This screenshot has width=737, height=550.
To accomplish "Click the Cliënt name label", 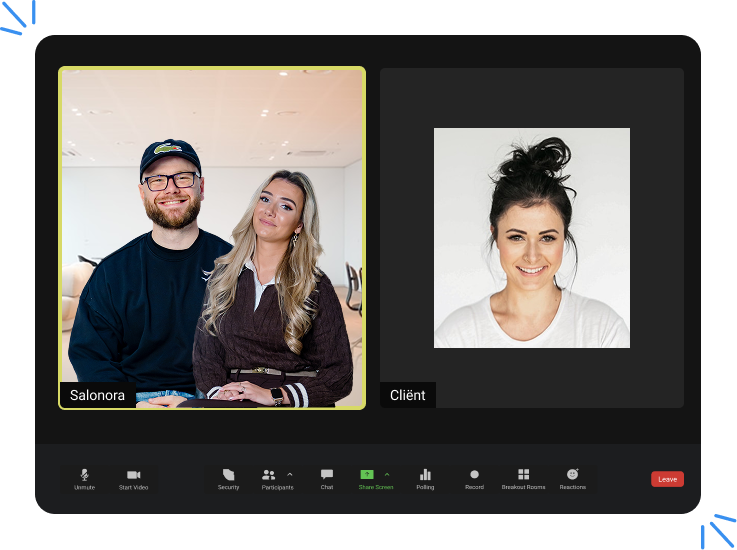I will click(407, 395).
